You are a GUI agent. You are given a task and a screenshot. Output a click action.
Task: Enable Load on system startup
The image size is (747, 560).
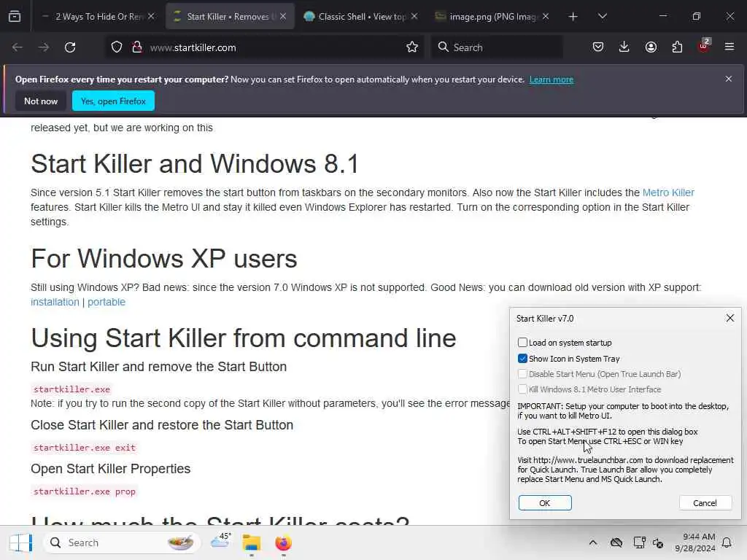coord(522,343)
